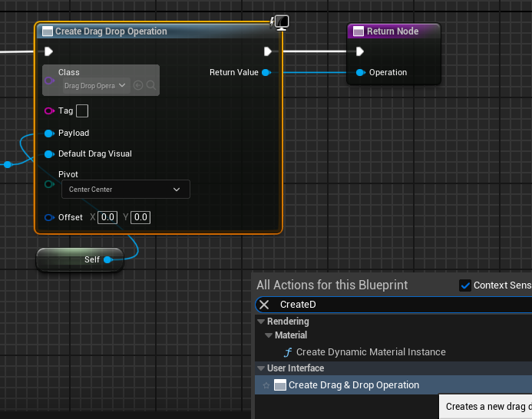Image resolution: width=532 pixels, height=419 pixels.
Task: Clear the CreateD search with X
Action: (x=264, y=305)
